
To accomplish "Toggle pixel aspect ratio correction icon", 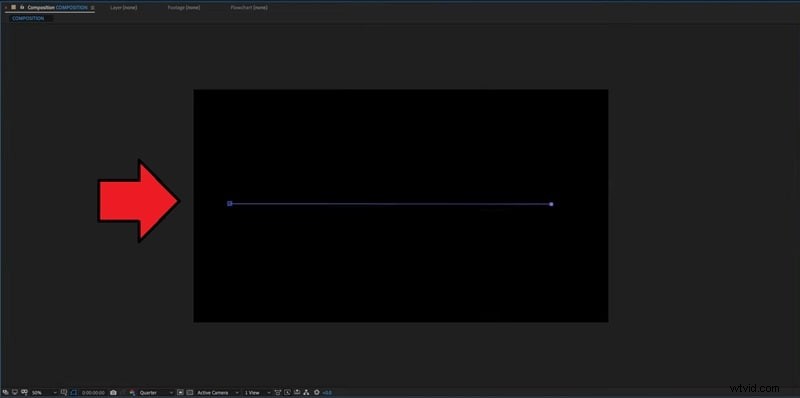I will click(x=278, y=392).
